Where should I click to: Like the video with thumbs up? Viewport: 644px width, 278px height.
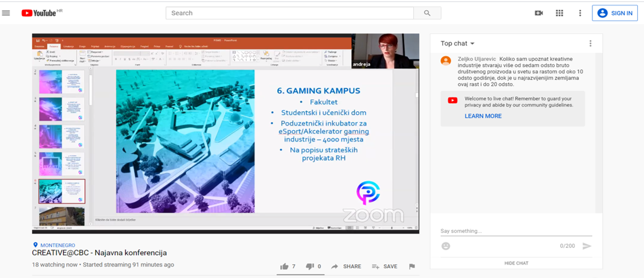tap(285, 267)
